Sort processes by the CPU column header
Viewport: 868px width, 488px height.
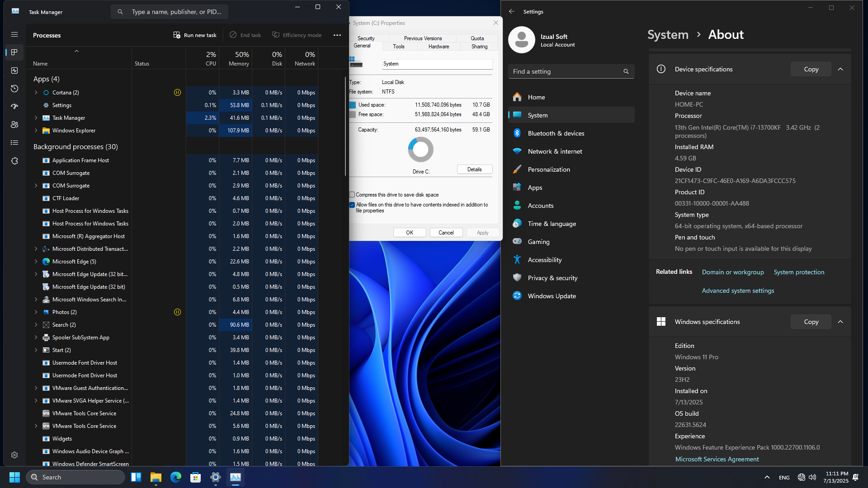[203, 58]
